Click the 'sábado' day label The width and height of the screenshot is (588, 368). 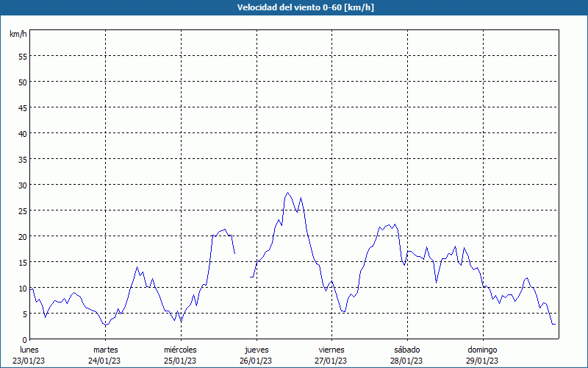point(407,350)
